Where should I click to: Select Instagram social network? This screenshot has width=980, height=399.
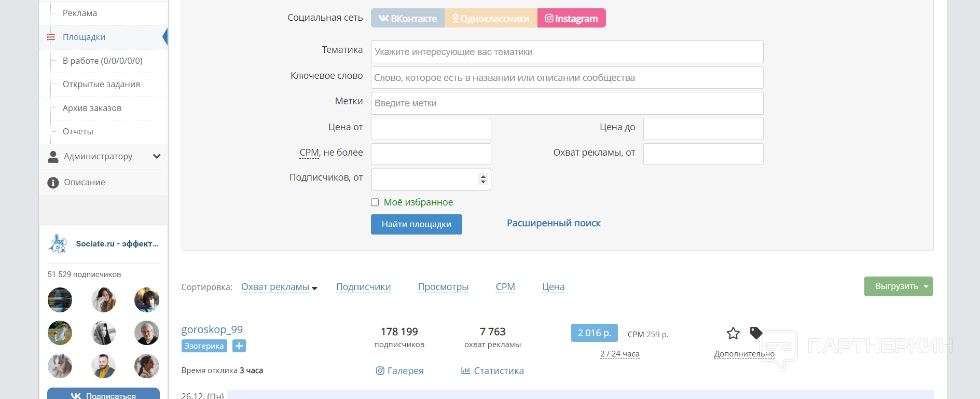click(x=572, y=18)
